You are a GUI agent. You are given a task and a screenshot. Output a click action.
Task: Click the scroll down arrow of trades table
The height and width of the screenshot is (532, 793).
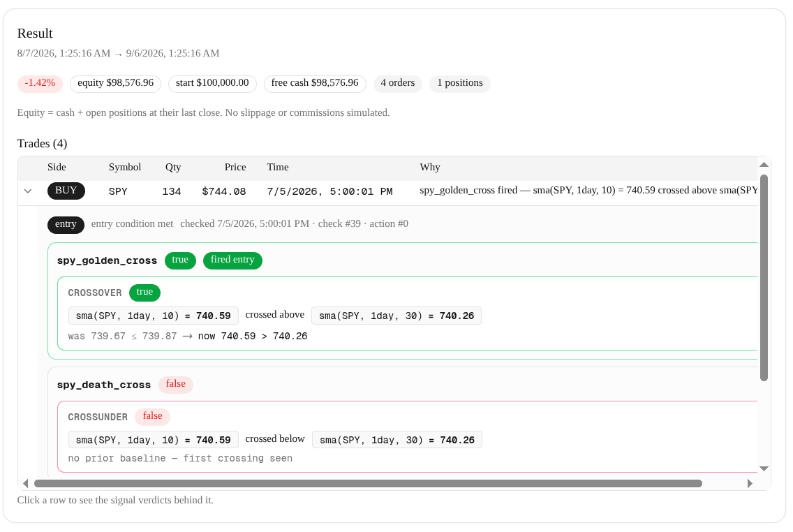[x=764, y=468]
